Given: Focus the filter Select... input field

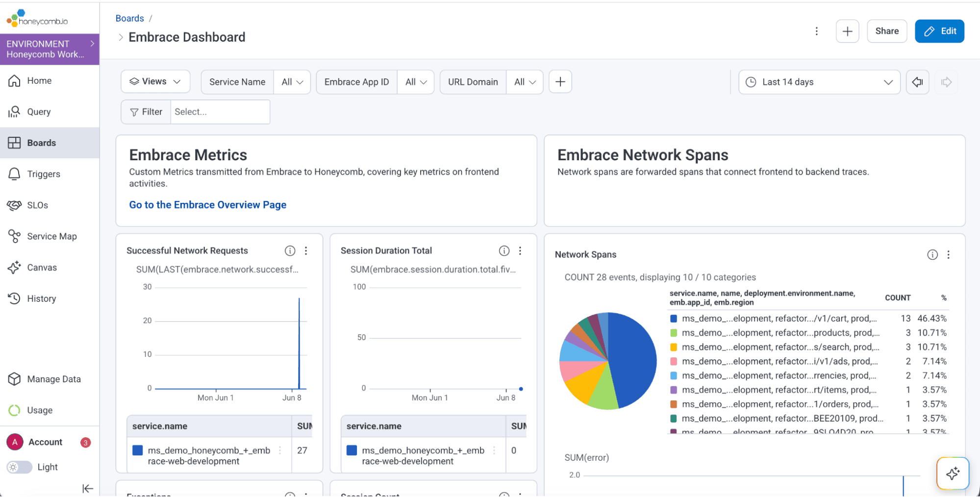Looking at the screenshot, I should (x=220, y=112).
